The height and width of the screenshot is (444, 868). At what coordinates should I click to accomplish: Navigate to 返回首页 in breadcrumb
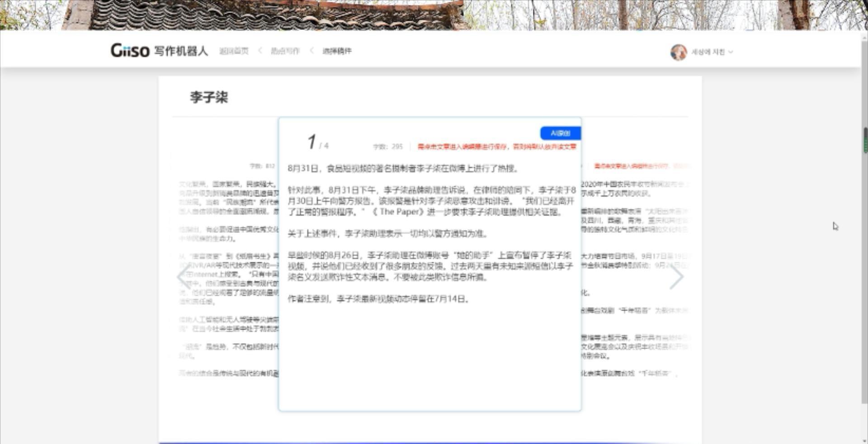coord(234,51)
